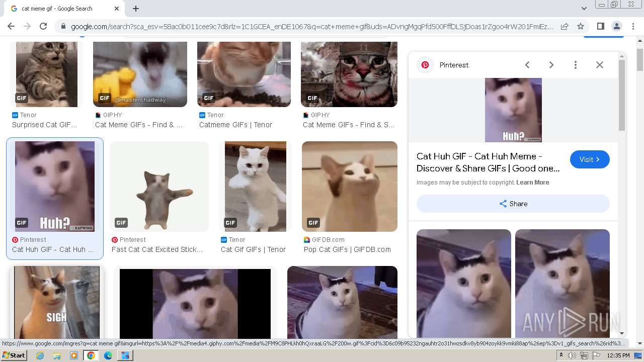
Task: Open the Pop Cat GIF thumbnail
Action: point(350,187)
